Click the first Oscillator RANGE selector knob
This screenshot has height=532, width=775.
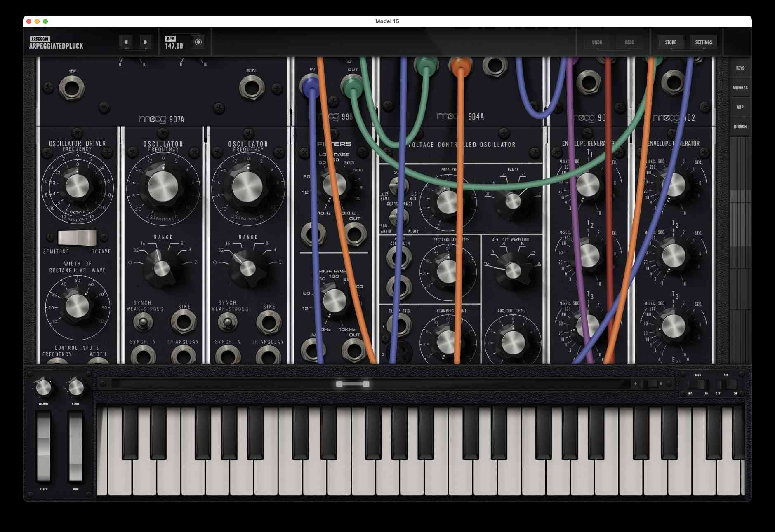pos(161,268)
